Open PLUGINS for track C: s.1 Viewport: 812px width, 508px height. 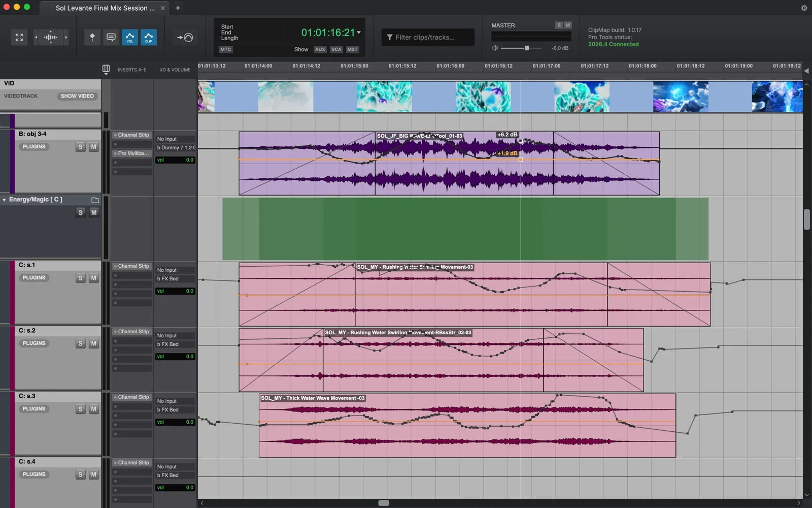tap(34, 277)
